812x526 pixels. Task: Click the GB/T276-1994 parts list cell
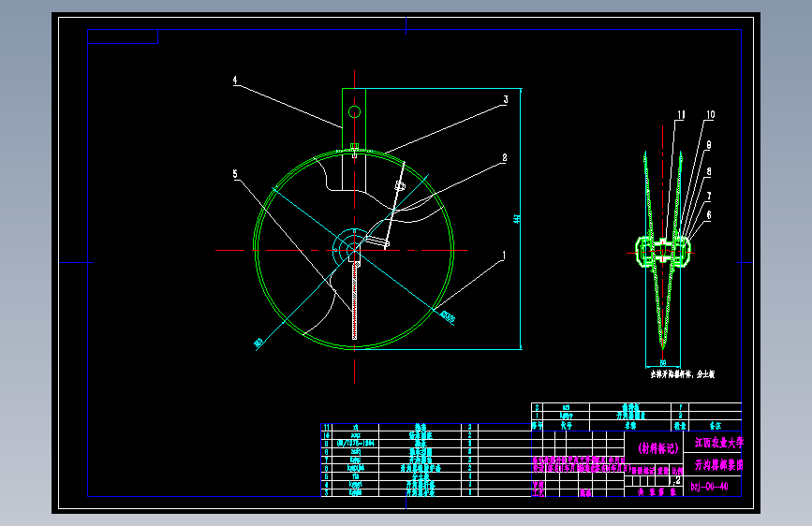pos(356,444)
